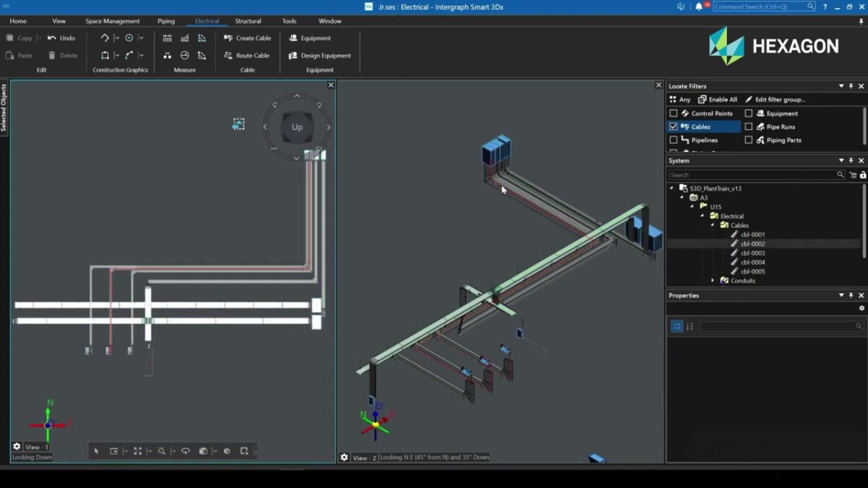Click the System panel Search field
The width and height of the screenshot is (868, 488).
pyautogui.click(x=757, y=175)
